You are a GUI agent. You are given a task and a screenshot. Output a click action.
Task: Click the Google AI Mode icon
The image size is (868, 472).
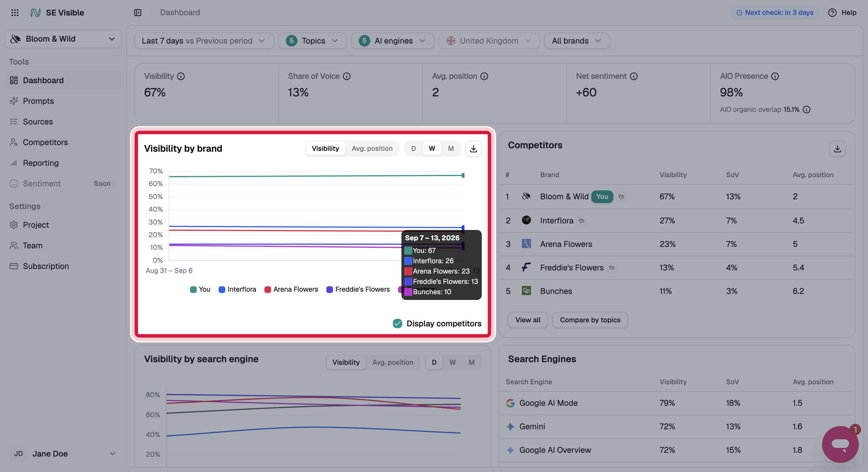510,403
